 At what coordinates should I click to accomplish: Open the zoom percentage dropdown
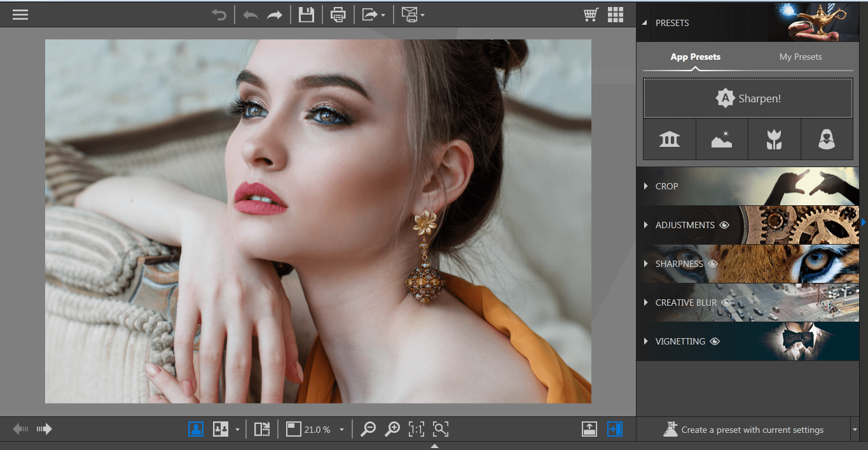(341, 429)
